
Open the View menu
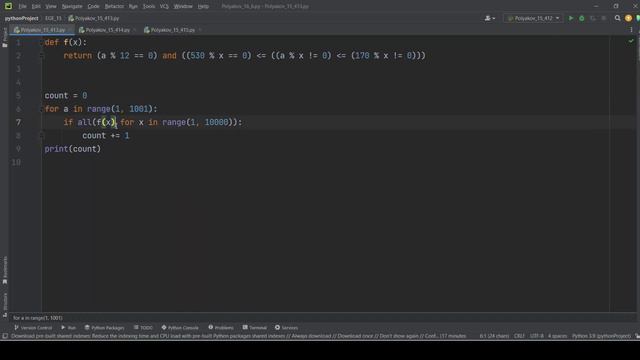tap(51, 6)
